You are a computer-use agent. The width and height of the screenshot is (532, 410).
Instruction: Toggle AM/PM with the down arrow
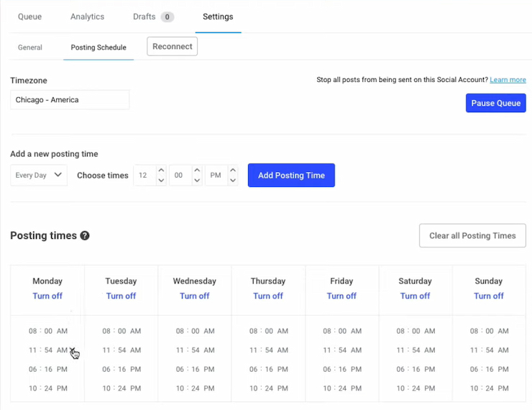pos(233,181)
